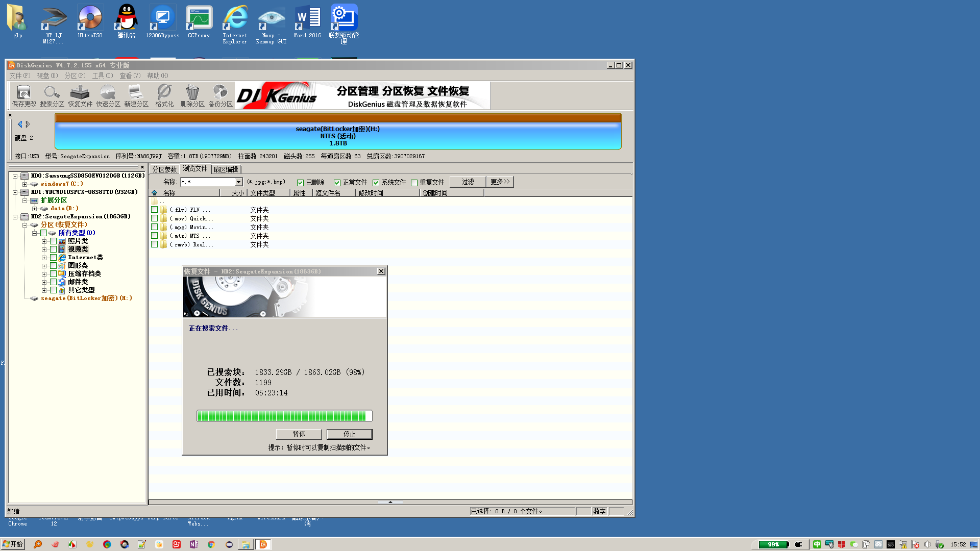Check the (.rmvb) Real folder checkbox
Screen dimensions: 980x551
pyautogui.click(x=154, y=244)
